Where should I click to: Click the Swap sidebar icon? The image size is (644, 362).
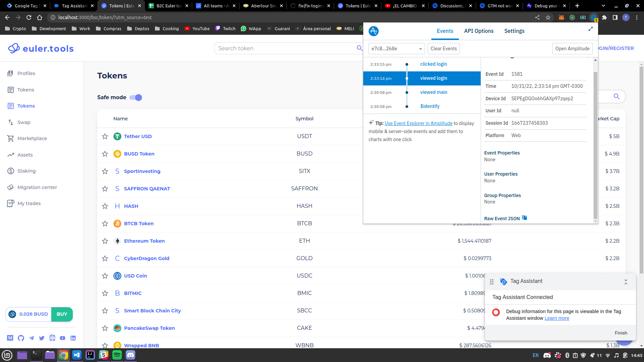pyautogui.click(x=11, y=122)
